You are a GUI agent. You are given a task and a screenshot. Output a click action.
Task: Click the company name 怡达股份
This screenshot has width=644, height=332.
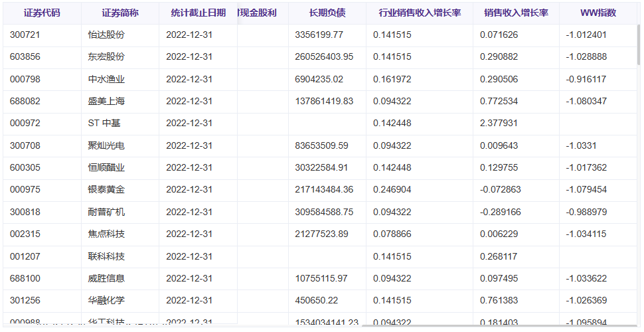click(x=106, y=35)
